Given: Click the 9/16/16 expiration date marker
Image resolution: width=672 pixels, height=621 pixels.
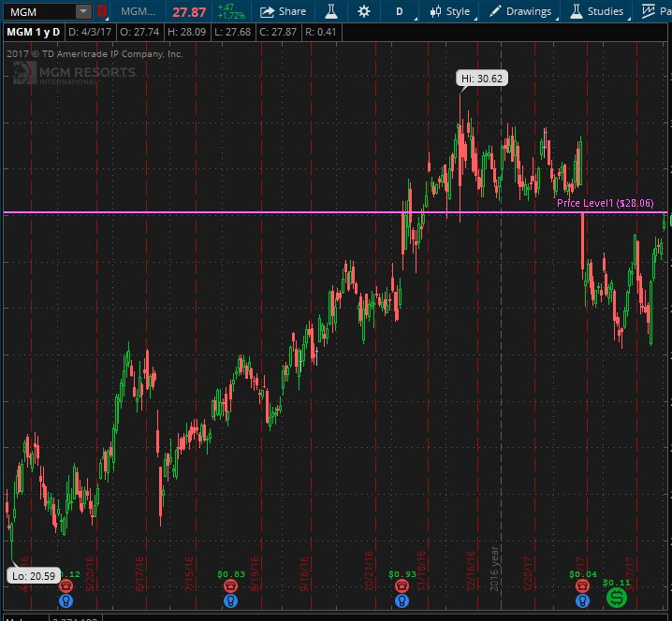Looking at the screenshot, I should 304,574.
